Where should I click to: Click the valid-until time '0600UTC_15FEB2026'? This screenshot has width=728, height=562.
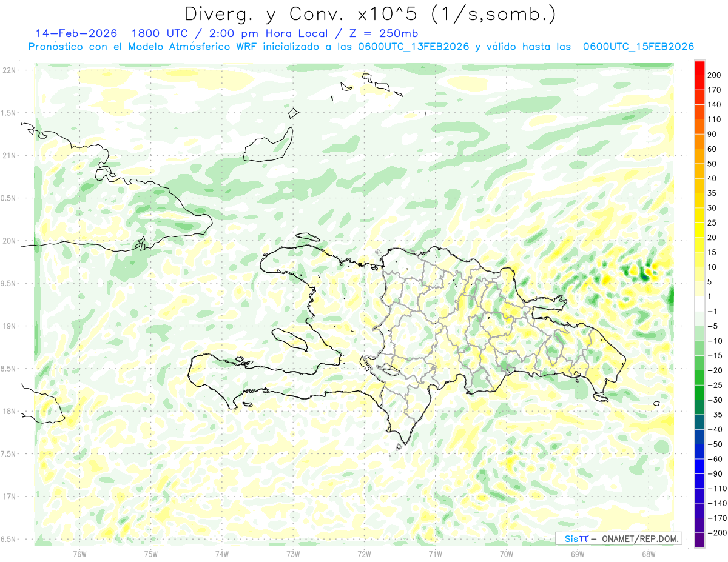pos(639,47)
